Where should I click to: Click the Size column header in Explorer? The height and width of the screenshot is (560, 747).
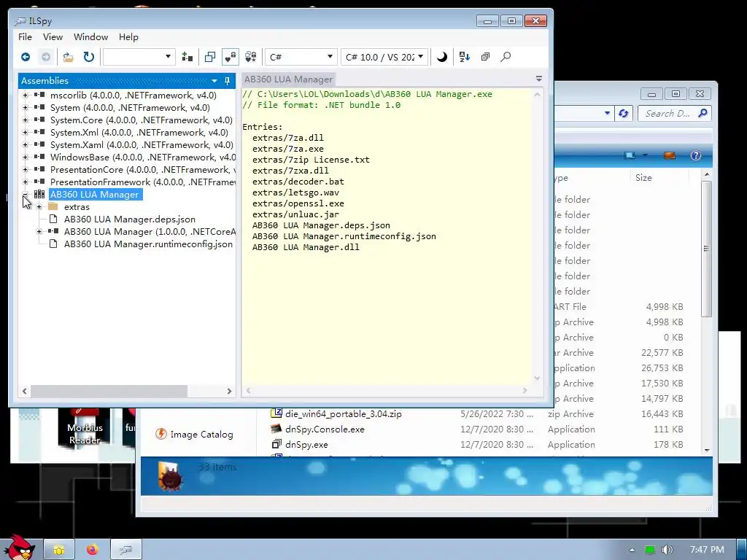click(643, 178)
